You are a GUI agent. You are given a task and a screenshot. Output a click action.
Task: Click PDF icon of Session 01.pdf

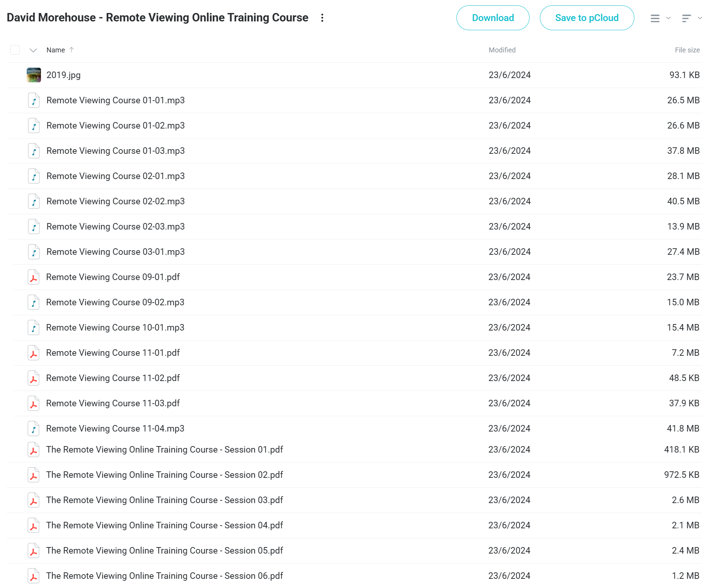pos(34,450)
